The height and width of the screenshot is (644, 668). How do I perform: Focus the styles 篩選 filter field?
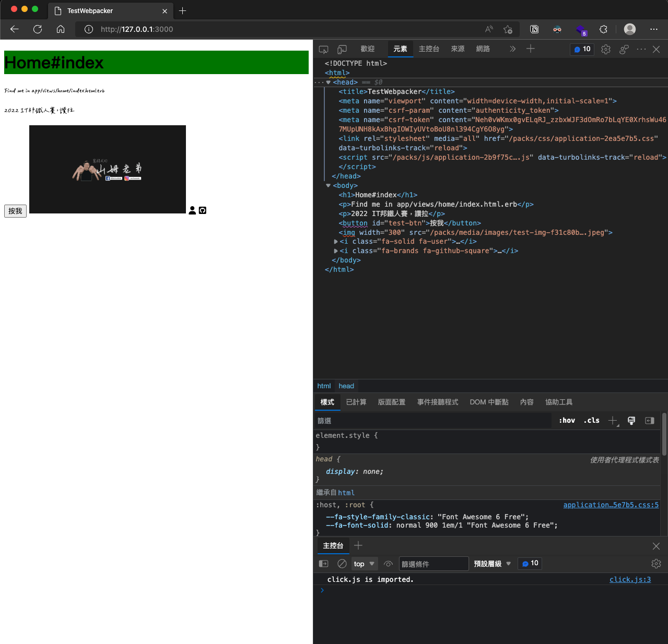(433, 421)
